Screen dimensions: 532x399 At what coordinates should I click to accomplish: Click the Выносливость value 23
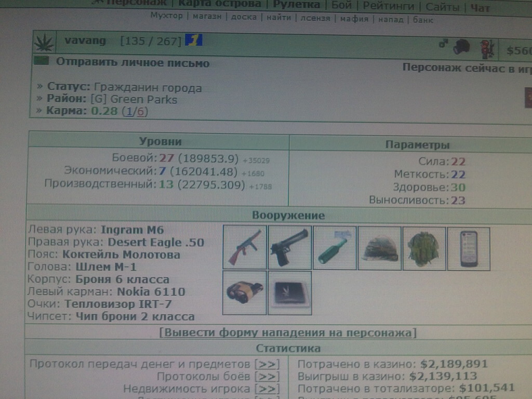tap(458, 201)
